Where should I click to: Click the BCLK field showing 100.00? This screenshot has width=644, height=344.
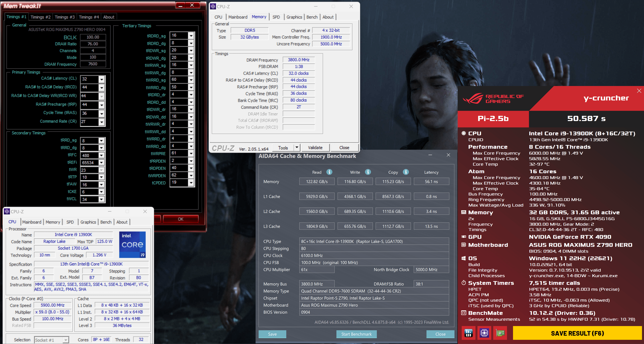pyautogui.click(x=93, y=37)
